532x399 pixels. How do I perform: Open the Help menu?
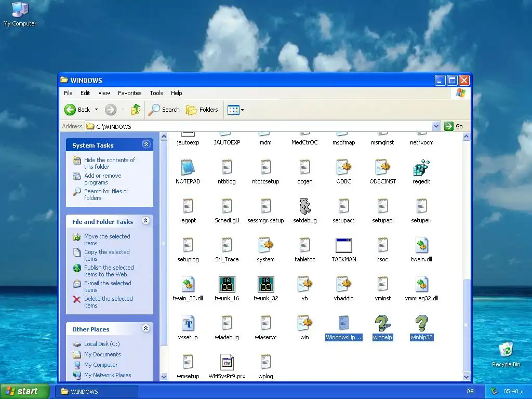(x=176, y=93)
